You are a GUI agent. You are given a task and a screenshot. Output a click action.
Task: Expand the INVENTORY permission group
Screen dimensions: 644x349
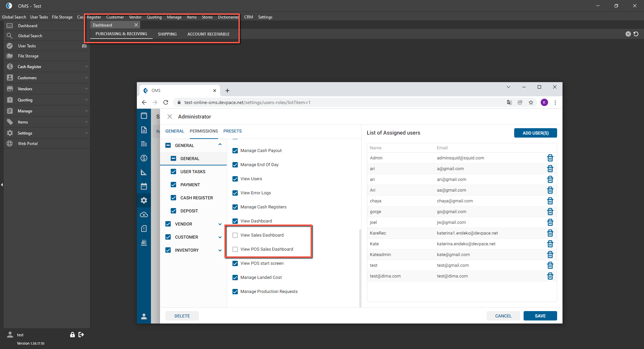[220, 250]
